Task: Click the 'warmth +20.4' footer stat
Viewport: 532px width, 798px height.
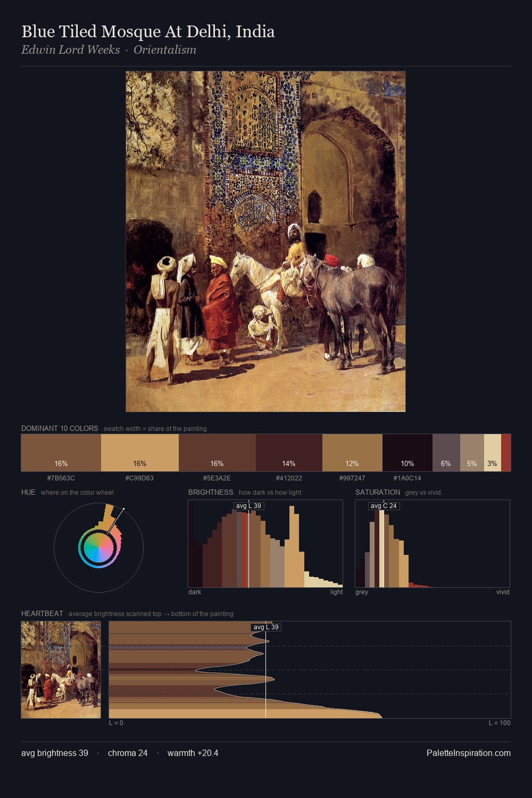Action: 193,753
